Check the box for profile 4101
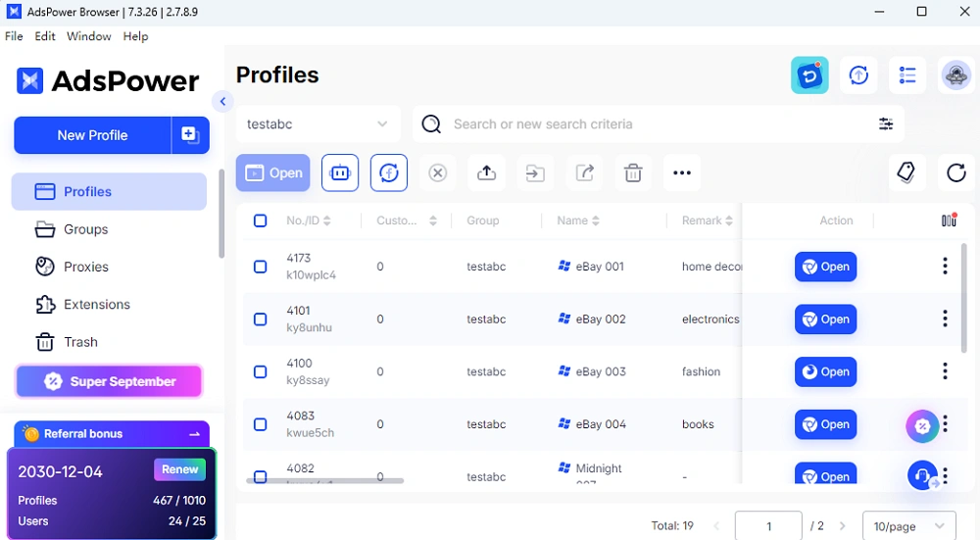980x540 pixels. (260, 319)
